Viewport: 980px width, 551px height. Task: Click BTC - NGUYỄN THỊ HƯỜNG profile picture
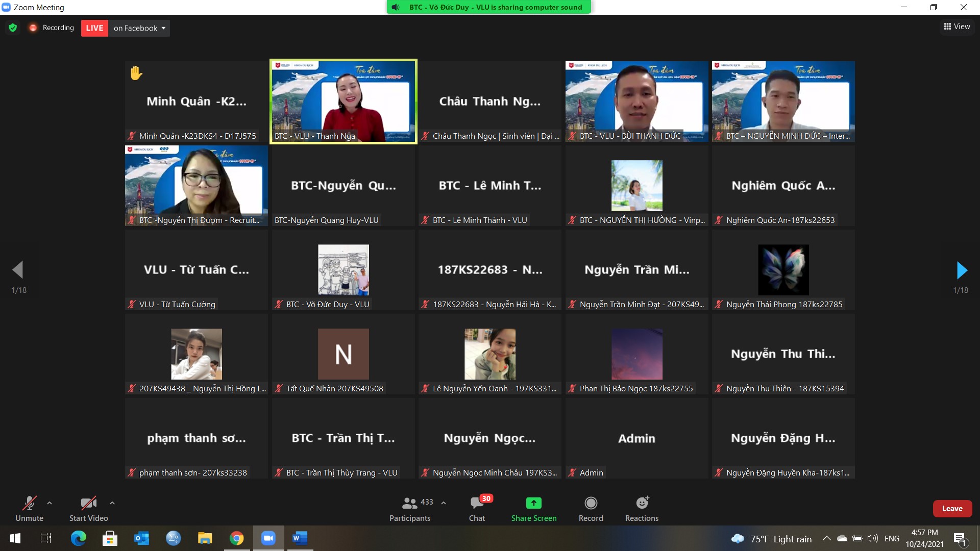pos(636,186)
